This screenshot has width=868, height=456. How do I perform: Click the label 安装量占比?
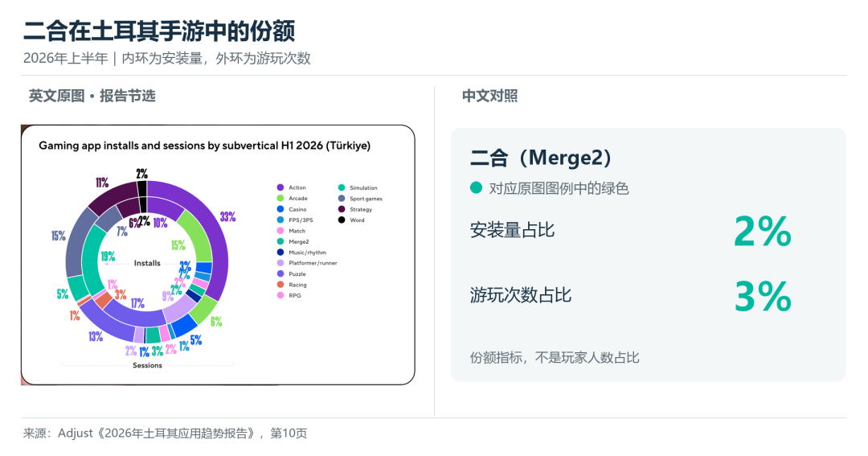(x=512, y=230)
